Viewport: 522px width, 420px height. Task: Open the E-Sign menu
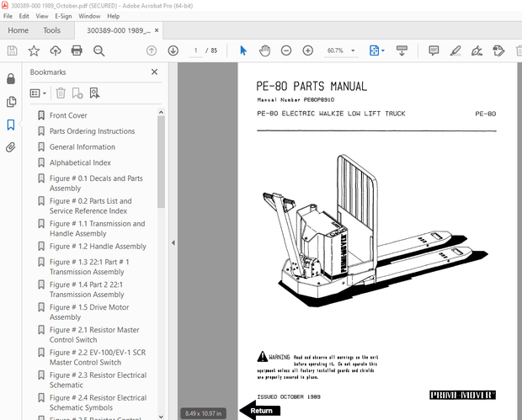click(63, 16)
